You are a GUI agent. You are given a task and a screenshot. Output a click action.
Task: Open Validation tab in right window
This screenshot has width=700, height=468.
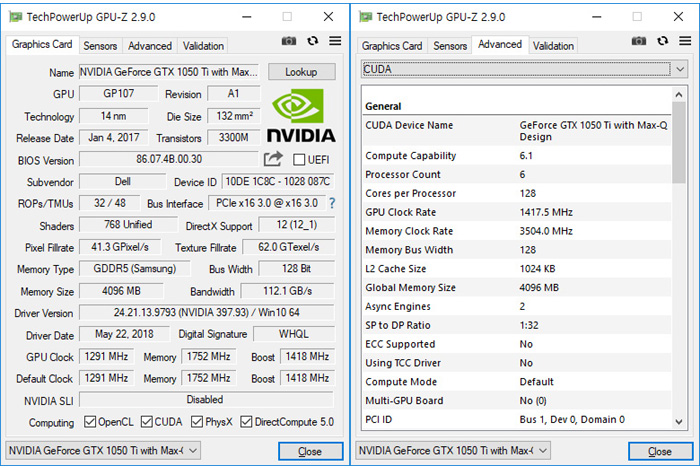click(x=553, y=46)
